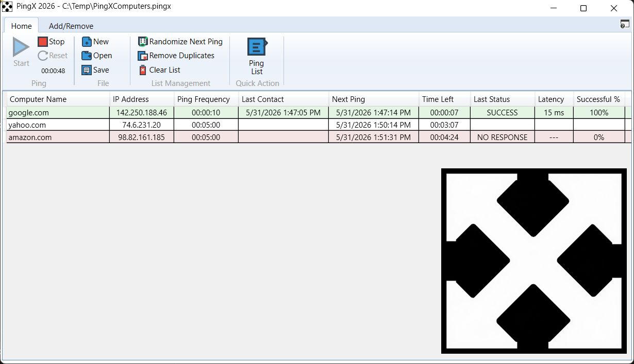Select the amazon.com row
Image resolution: width=634 pixels, height=364 pixels.
click(319, 137)
